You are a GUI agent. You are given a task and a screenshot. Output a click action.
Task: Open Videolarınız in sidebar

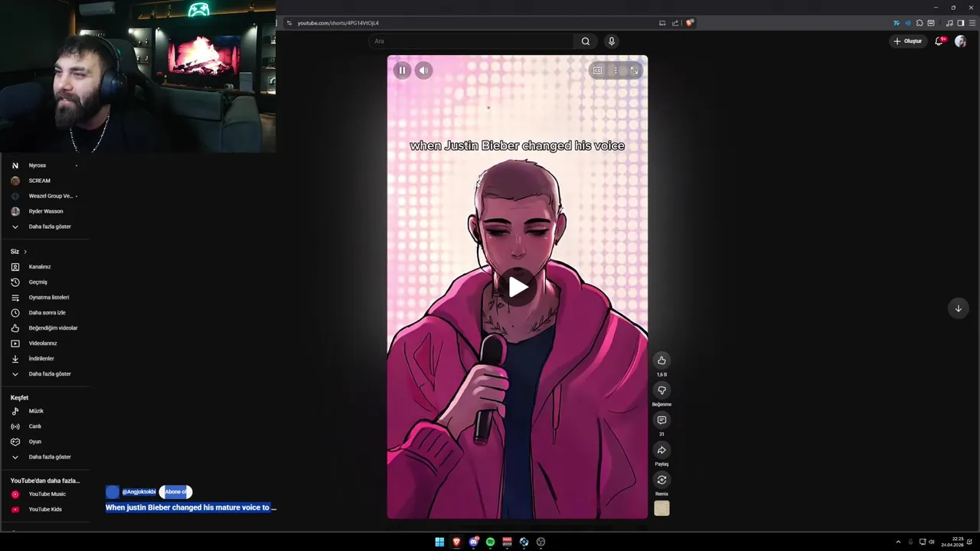click(44, 344)
